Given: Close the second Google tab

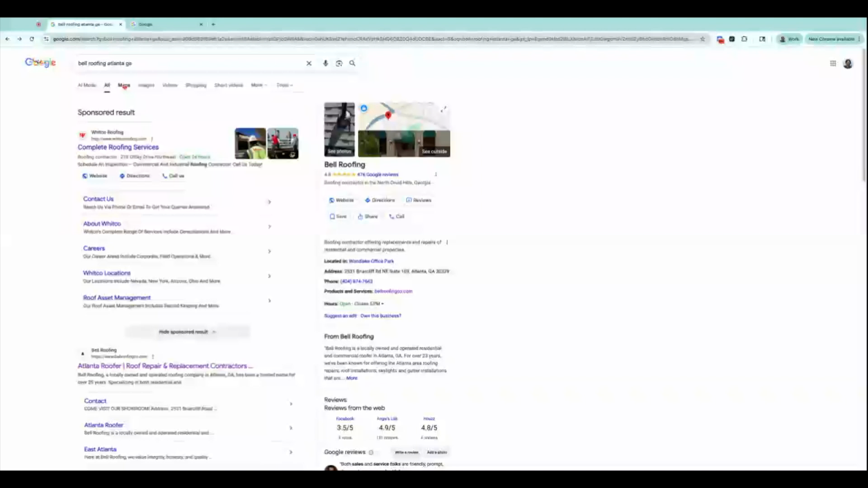Looking at the screenshot, I should tap(201, 24).
